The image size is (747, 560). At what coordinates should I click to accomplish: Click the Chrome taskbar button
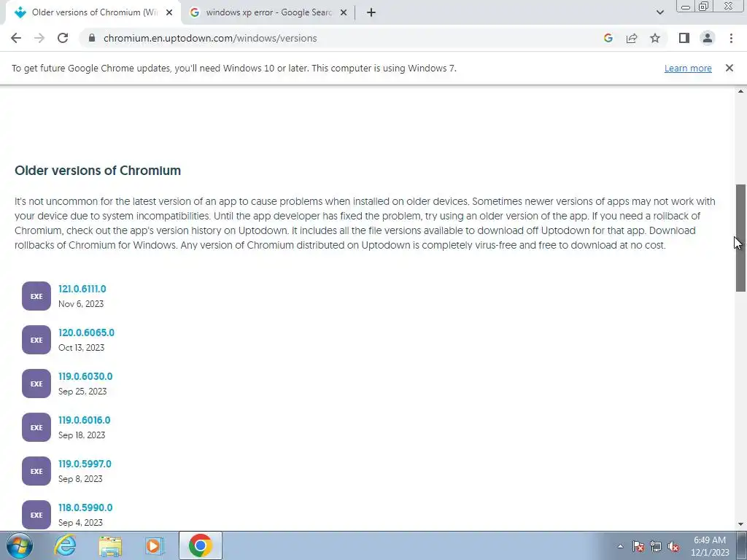pos(201,545)
